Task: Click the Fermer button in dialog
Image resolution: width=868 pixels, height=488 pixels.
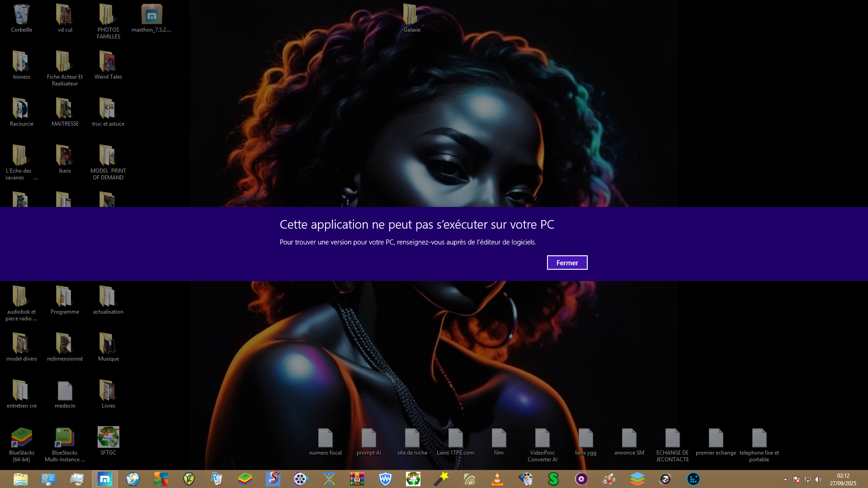Action: click(567, 263)
